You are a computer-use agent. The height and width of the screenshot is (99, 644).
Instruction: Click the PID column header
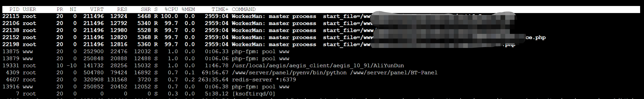tap(14, 9)
